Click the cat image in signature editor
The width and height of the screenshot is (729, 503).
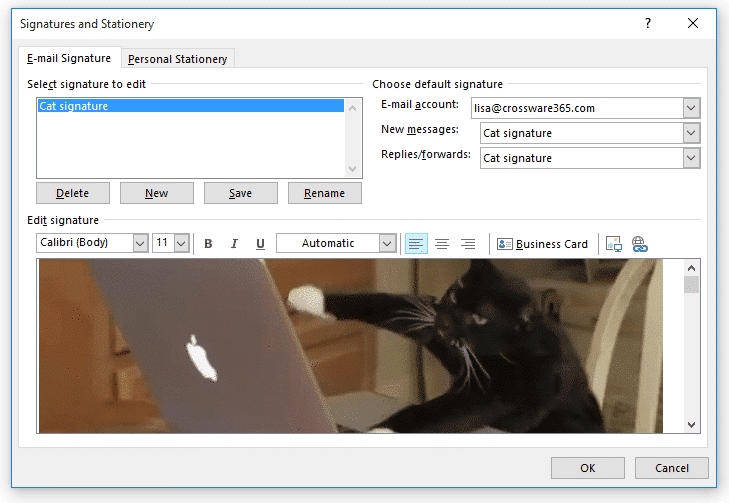point(351,346)
